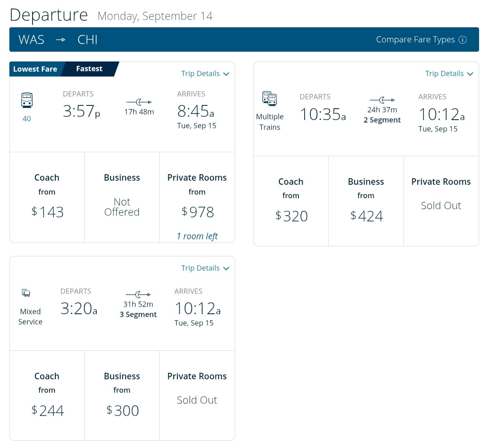This screenshot has height=448, width=488.
Task: Open train number 40 link
Action: pyautogui.click(x=27, y=119)
